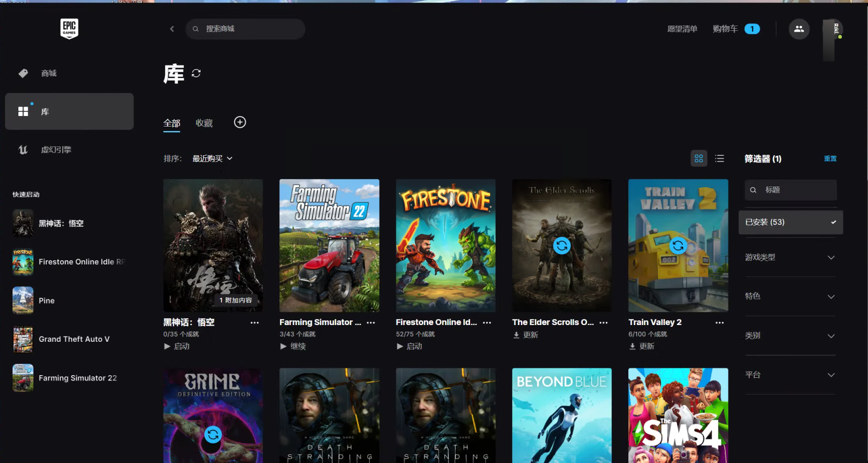Uncheck the 已安装 (53) filter
Image resolution: width=868 pixels, height=463 pixels.
point(790,222)
